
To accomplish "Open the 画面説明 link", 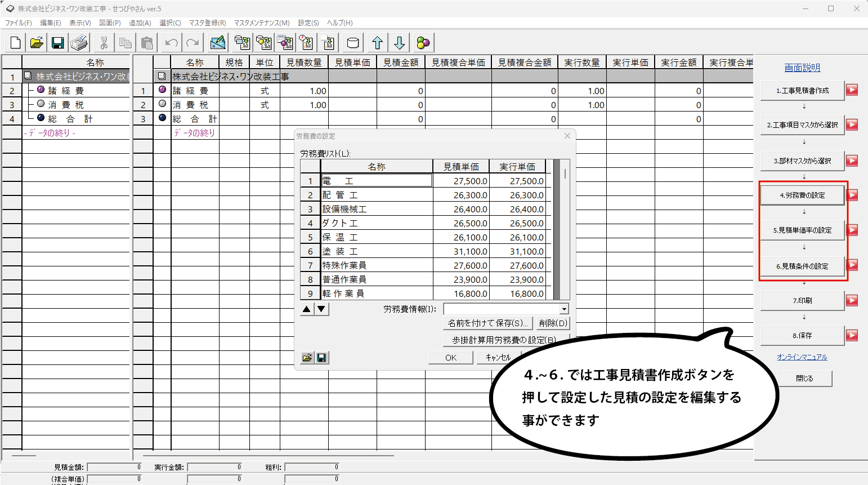I will pyautogui.click(x=802, y=68).
